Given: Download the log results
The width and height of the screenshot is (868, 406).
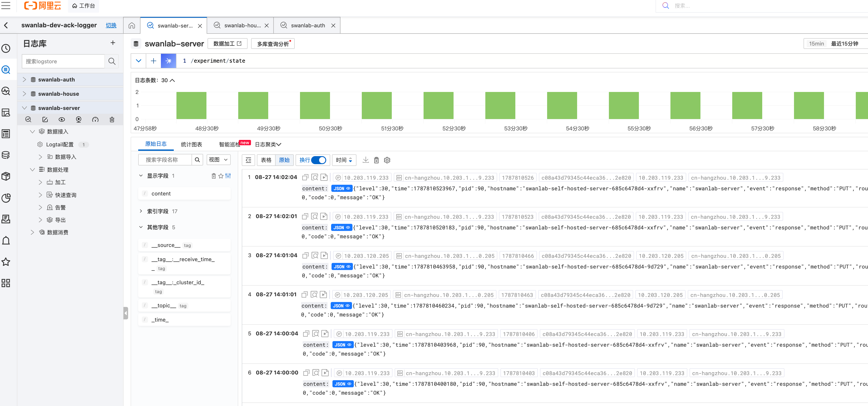Looking at the screenshot, I should [x=366, y=160].
